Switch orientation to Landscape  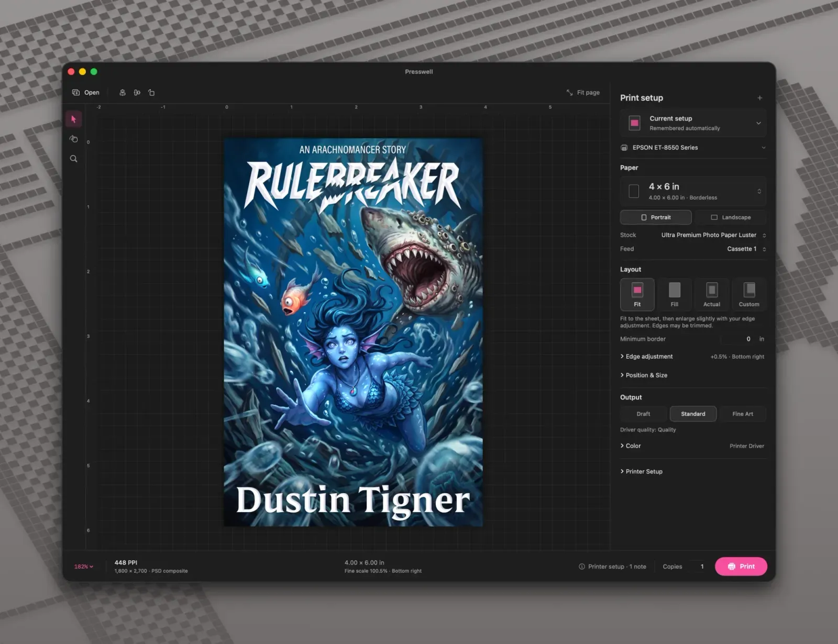(731, 217)
